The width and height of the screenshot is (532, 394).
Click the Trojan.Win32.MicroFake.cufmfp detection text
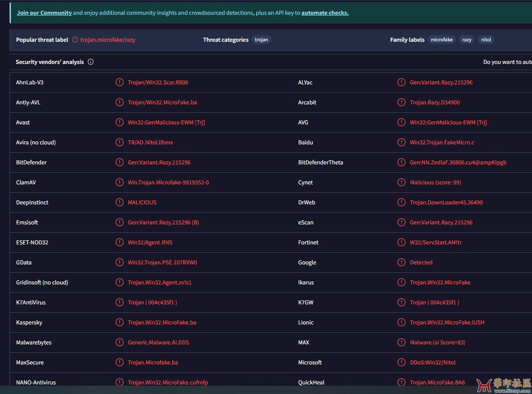click(x=168, y=382)
